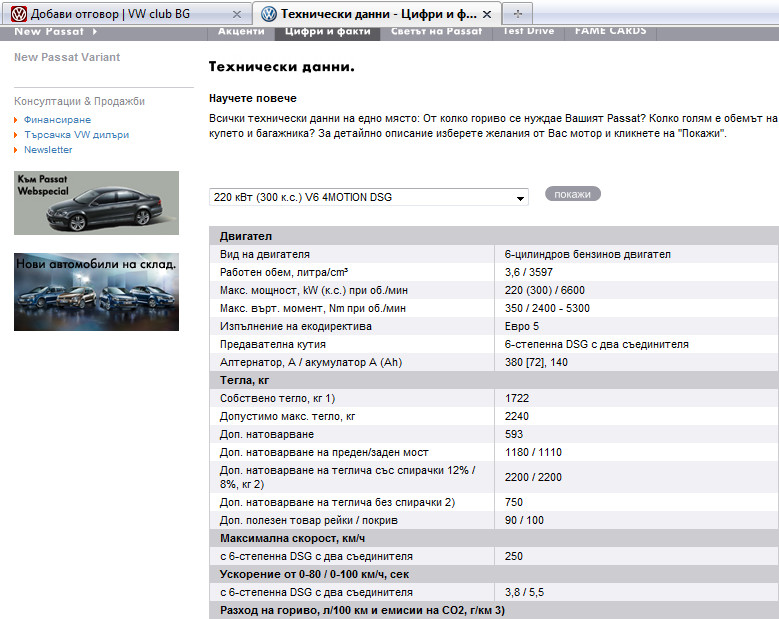Close the 'Технически данни' browser tab
779x619 pixels.
pos(487,15)
